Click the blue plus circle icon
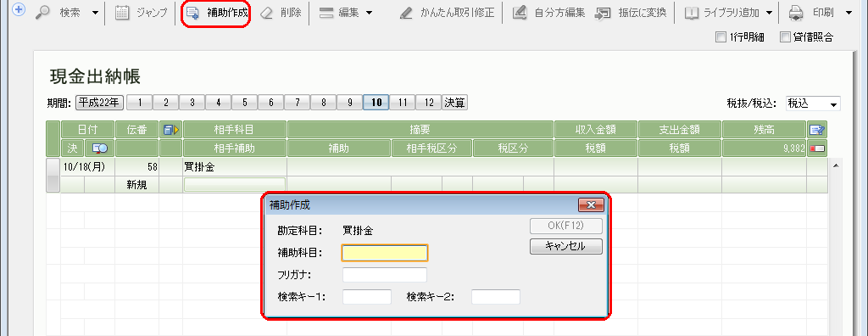Screen dimensions: 868x336 coord(19,10)
